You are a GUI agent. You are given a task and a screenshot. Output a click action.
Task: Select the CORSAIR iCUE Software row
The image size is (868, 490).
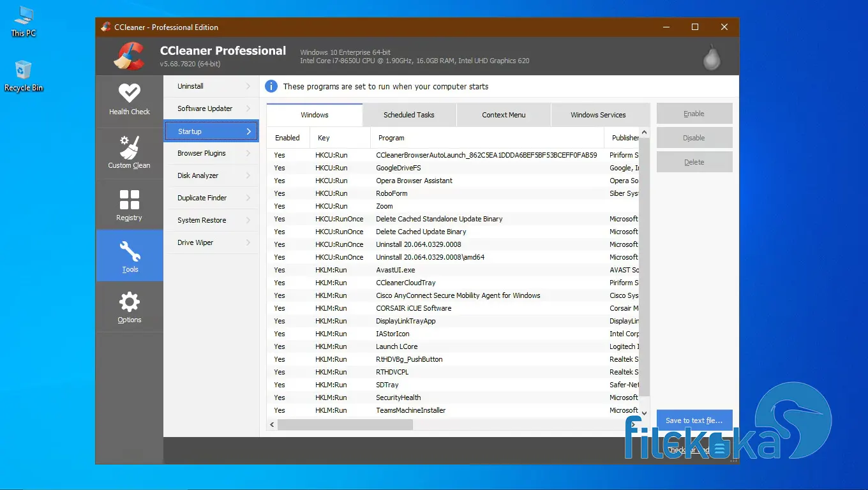coord(453,308)
